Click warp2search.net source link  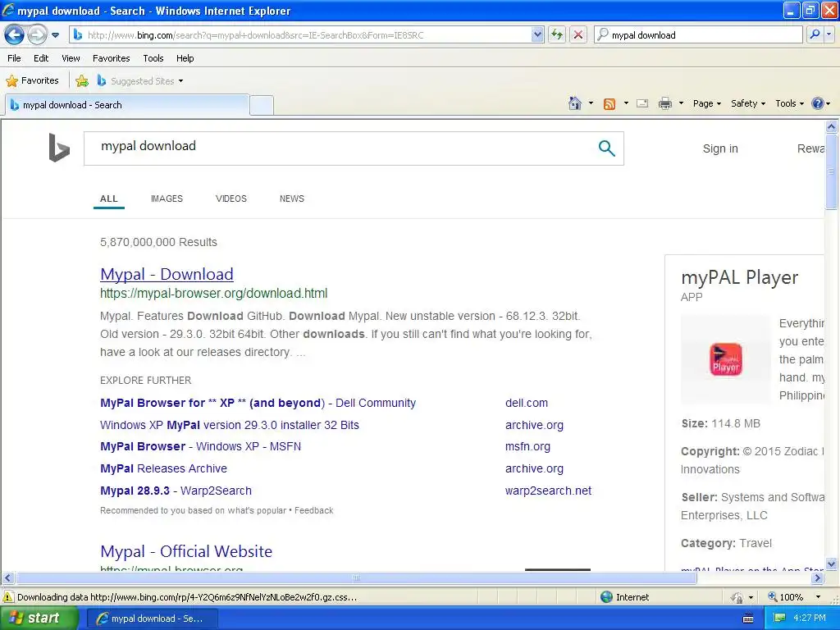pos(548,491)
